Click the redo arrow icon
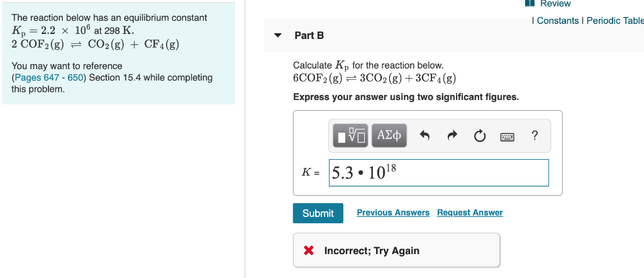 (x=452, y=135)
